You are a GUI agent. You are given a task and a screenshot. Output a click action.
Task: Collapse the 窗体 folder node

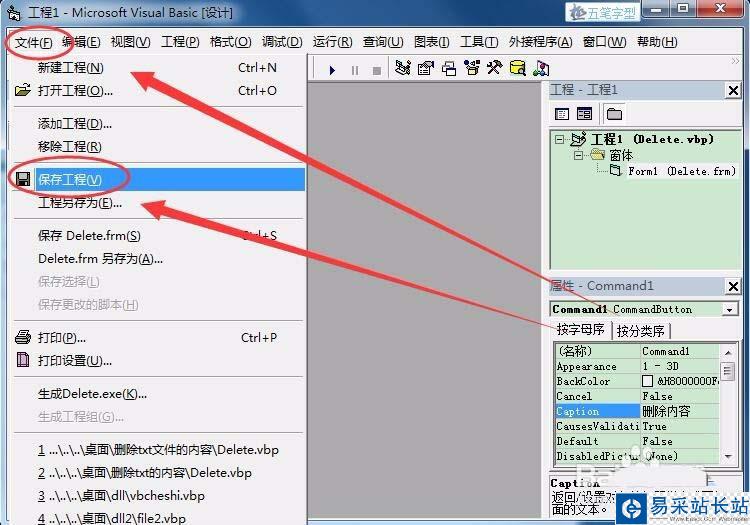[x=578, y=155]
